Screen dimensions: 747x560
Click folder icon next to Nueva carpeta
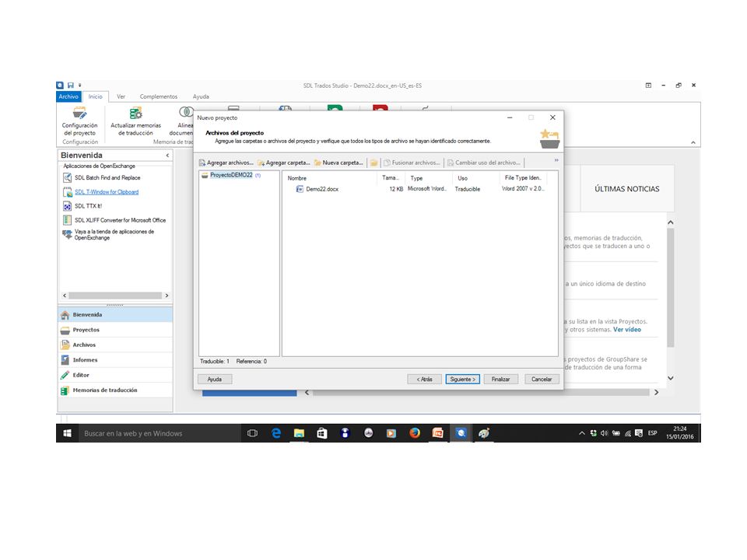point(374,163)
